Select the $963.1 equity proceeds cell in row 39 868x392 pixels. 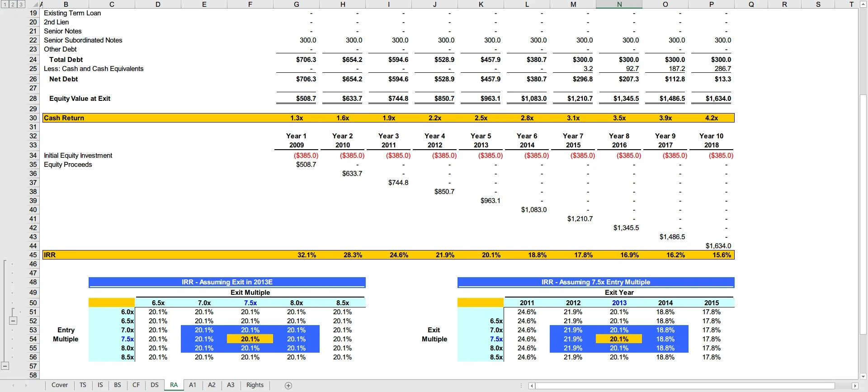tap(490, 201)
